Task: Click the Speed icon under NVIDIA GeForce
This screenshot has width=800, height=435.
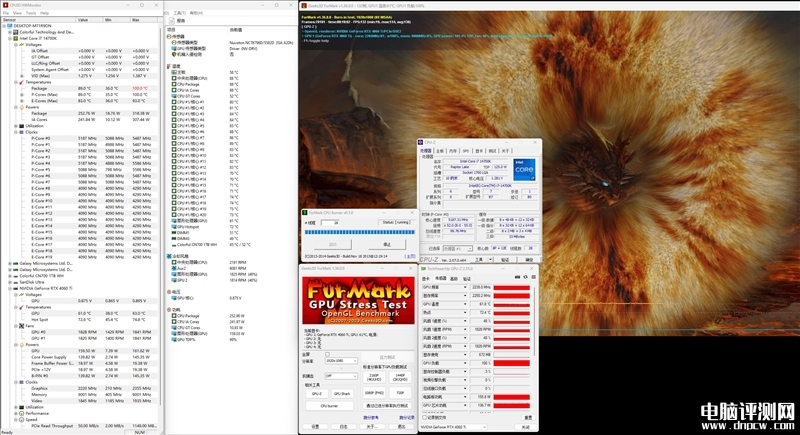Action: (x=22, y=419)
